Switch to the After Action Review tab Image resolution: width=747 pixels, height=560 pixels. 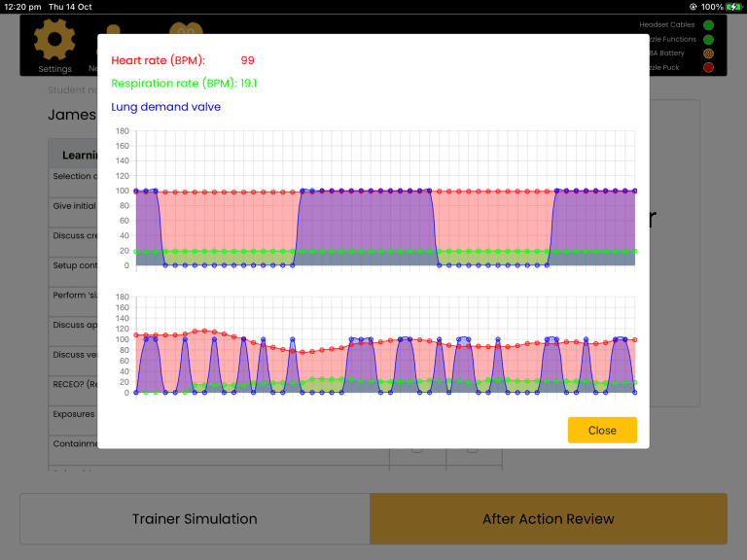(549, 519)
